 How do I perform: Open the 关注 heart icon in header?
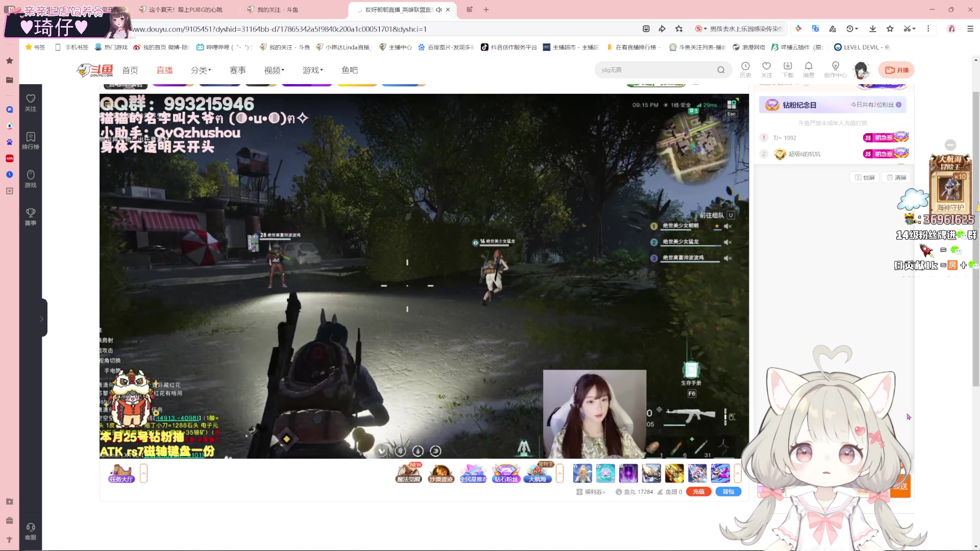(x=766, y=69)
